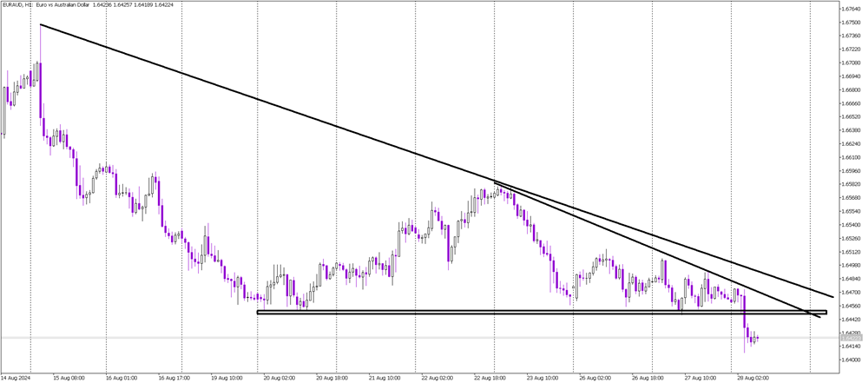Click the 1.66100 price axis label

tap(851, 157)
